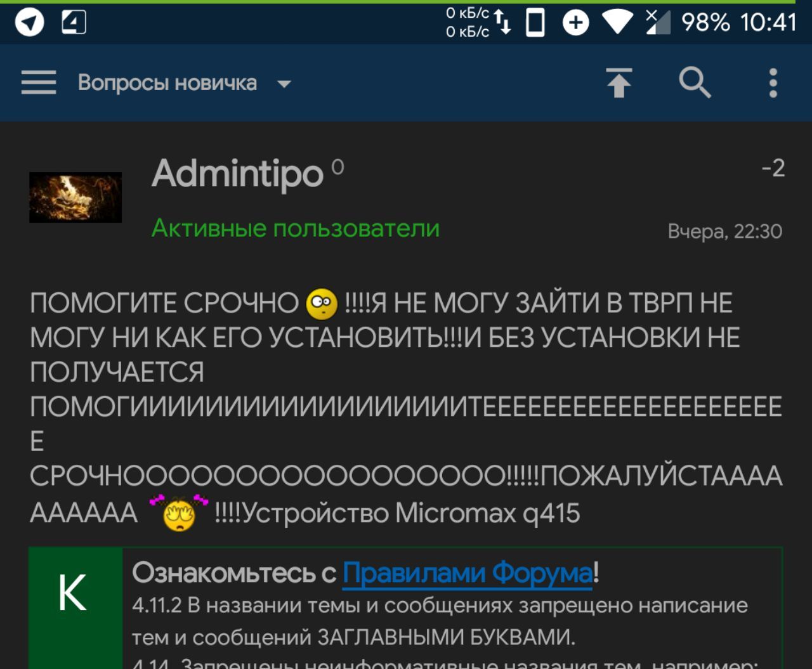Viewport: 812px width, 669px height.
Task: Tap the circled plus data saver icon
Action: click(575, 23)
